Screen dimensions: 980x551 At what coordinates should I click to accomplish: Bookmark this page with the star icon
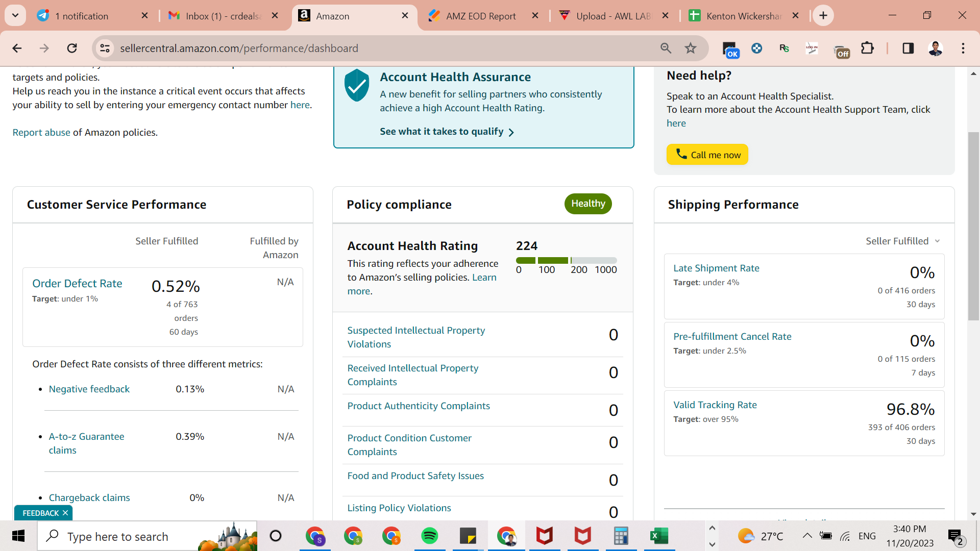pyautogui.click(x=691, y=48)
